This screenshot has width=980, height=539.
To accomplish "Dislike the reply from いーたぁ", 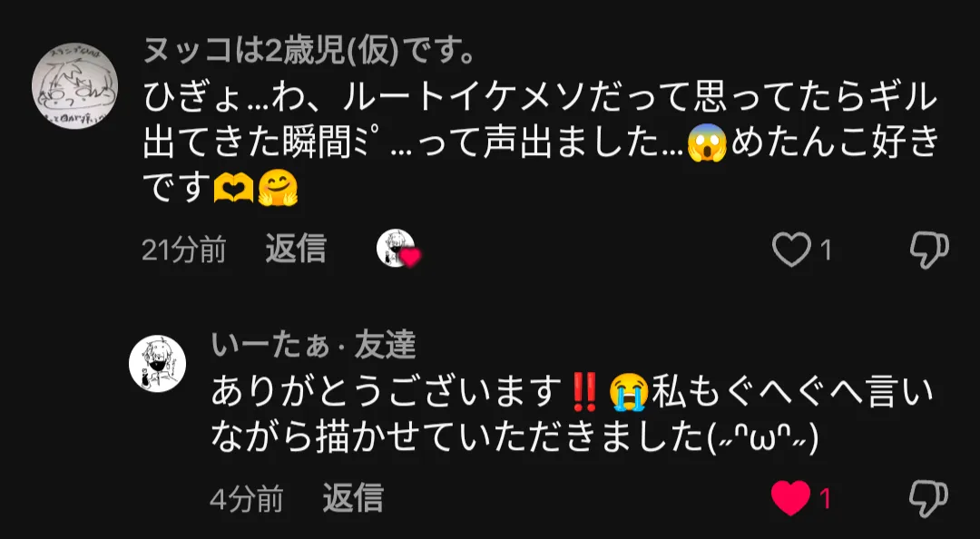I will 929,499.
